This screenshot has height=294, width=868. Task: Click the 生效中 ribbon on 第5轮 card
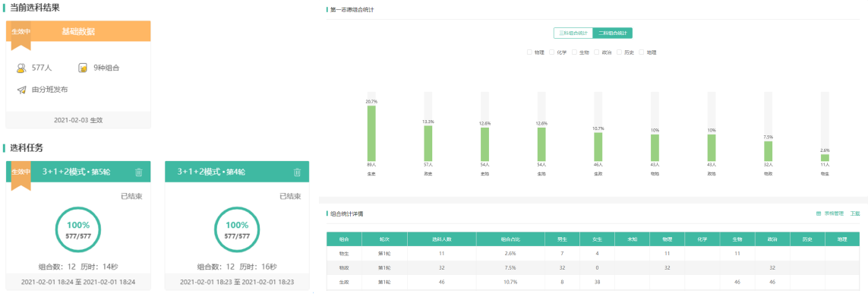[x=21, y=175]
